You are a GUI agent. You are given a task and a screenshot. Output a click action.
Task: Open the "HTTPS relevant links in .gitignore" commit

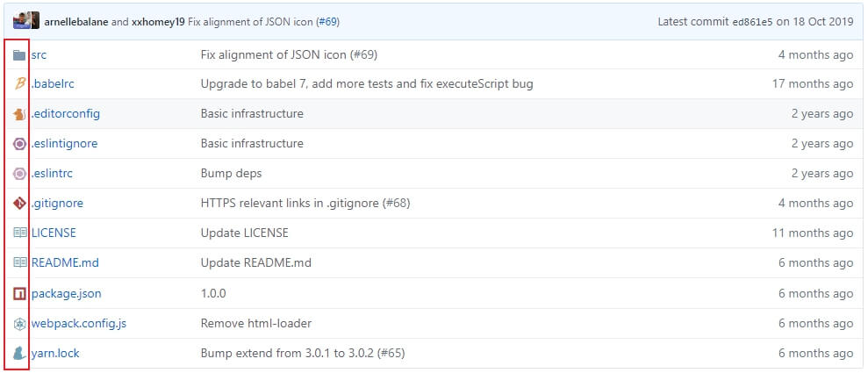(305, 204)
